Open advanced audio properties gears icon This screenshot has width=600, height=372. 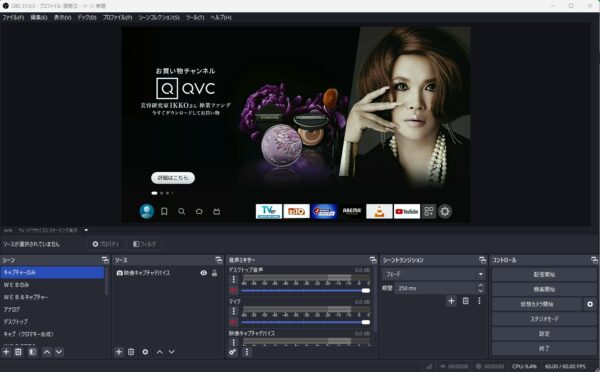232,352
